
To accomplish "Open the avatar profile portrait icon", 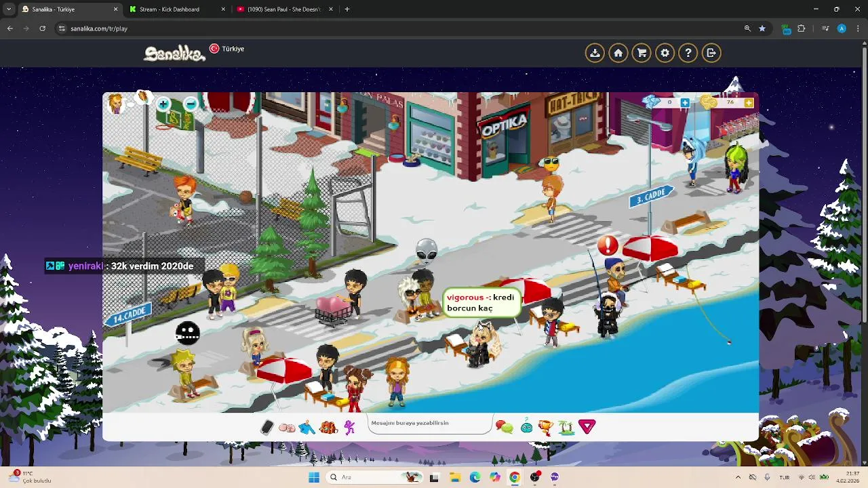I will 117,104.
